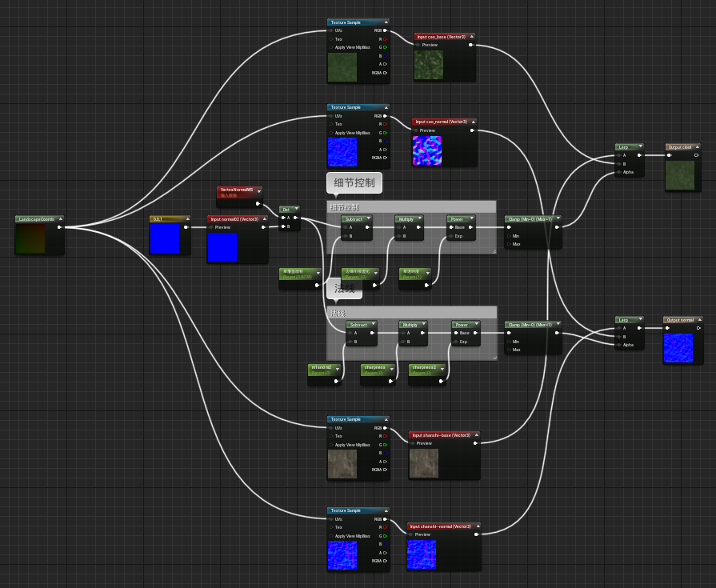Click Max pin on Clamp after 法线 group

(509, 350)
